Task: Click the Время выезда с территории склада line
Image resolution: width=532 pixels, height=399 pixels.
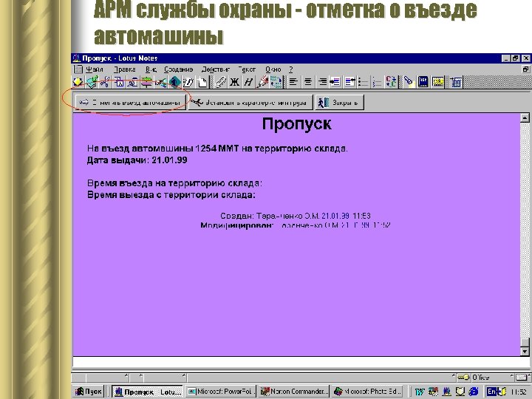Action: (171, 195)
